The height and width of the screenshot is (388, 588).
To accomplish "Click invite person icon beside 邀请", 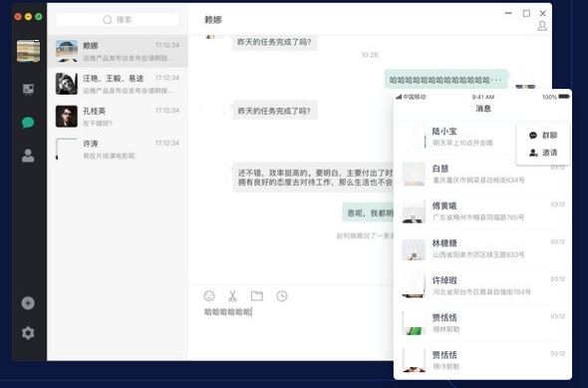I will click(x=533, y=153).
